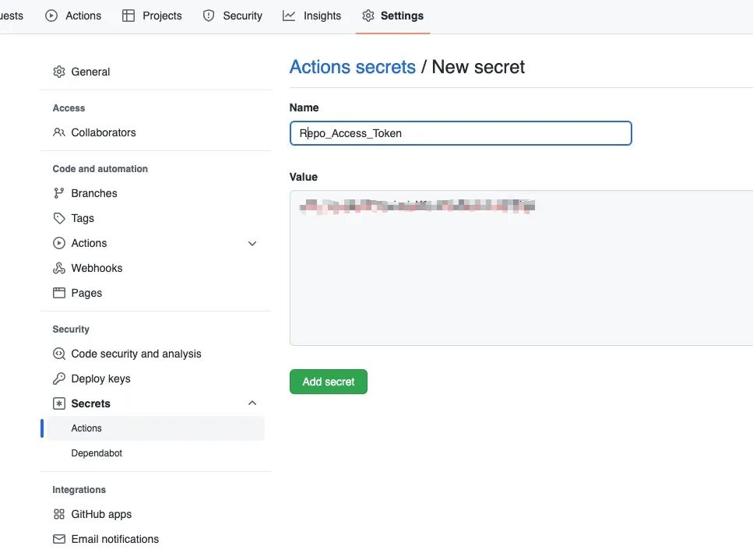Screen dimensions: 753x560
Task: Click the Branches git-branch icon
Action: click(58, 193)
